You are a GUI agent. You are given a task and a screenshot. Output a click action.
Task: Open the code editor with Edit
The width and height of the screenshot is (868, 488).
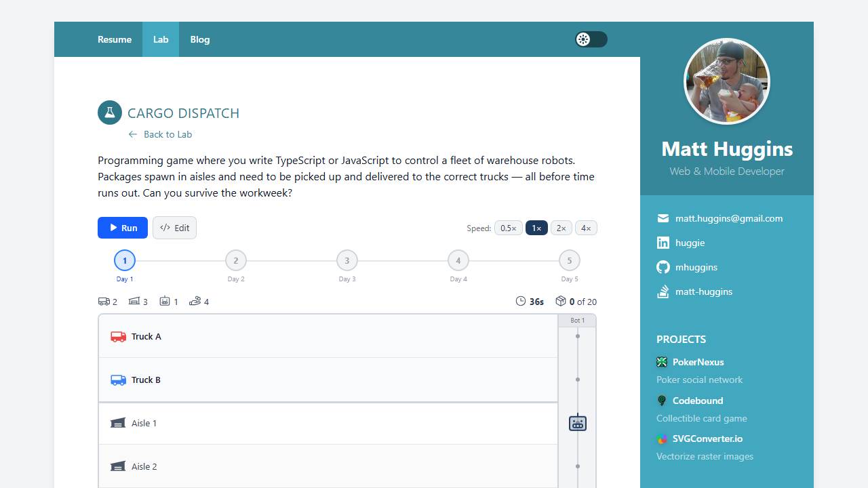[174, 228]
